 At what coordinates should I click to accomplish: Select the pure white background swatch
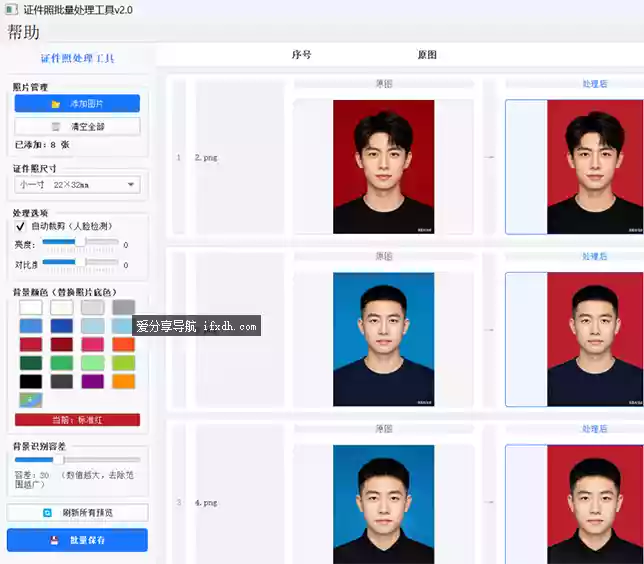pyautogui.click(x=31, y=307)
